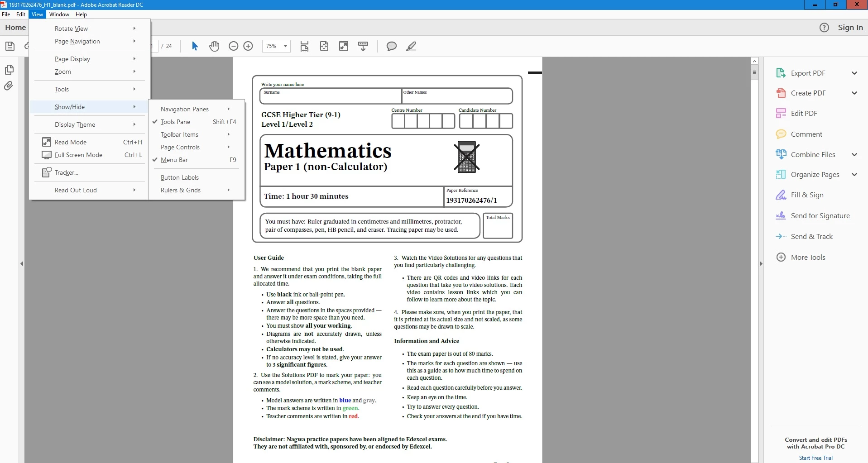868x463 pixels.
Task: Click the Edit PDF tool icon
Action: coord(781,113)
